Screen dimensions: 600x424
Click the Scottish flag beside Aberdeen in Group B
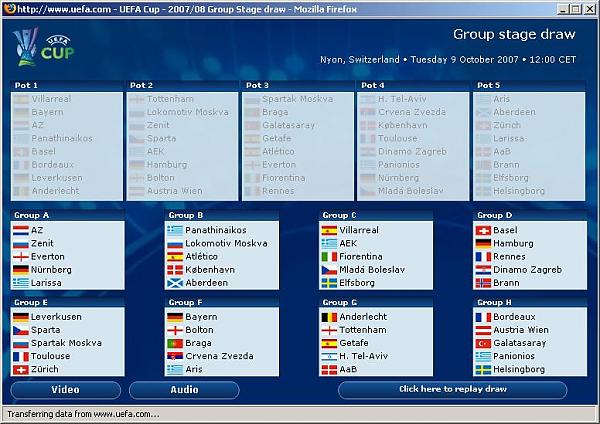pyautogui.click(x=175, y=283)
